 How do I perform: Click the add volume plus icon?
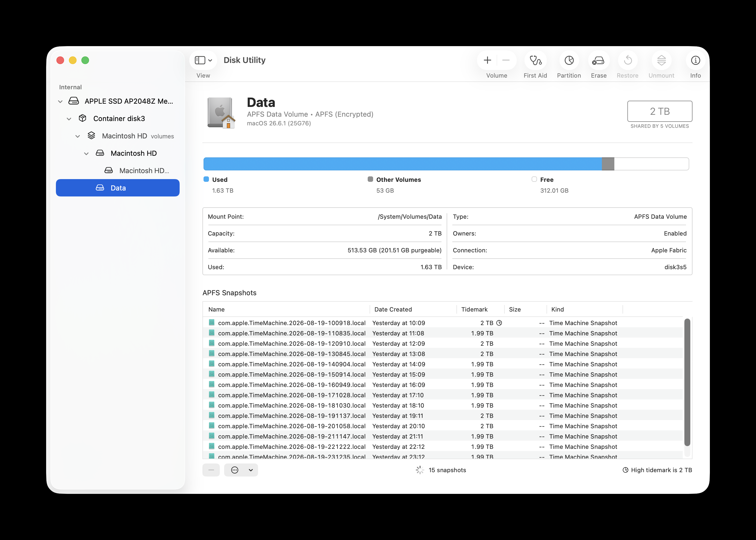coord(487,60)
